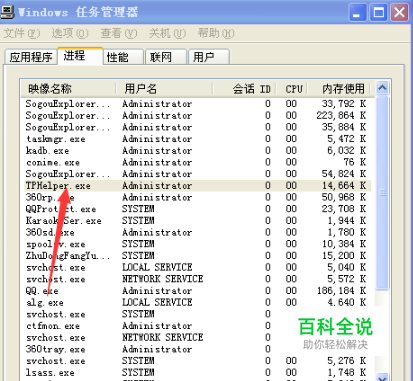Switch to the 应用程序 tab
The height and width of the screenshot is (381, 413).
click(31, 57)
